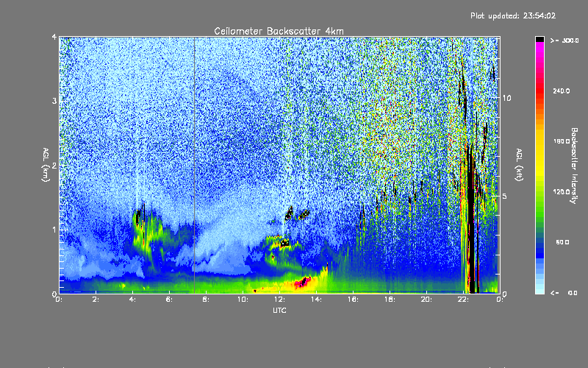
Task: Click the '22:' UTC time tick label
Action: (x=463, y=300)
